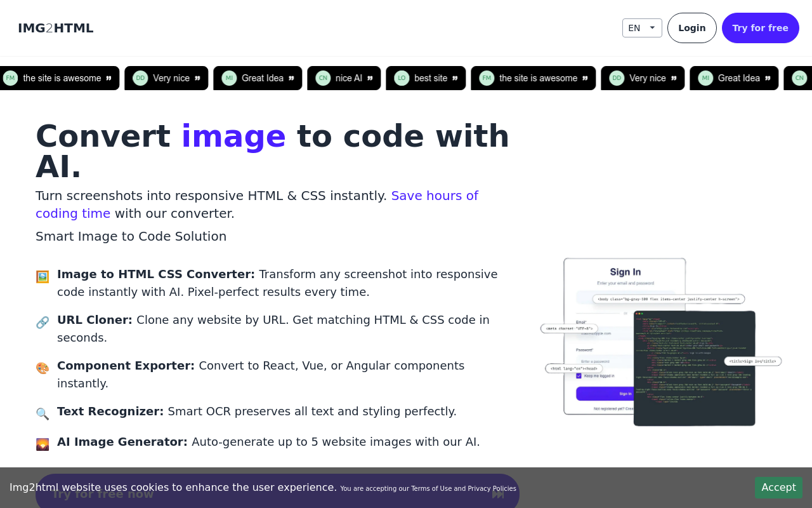
Task: Click the quote mark icon on best site review
Action: point(455,78)
